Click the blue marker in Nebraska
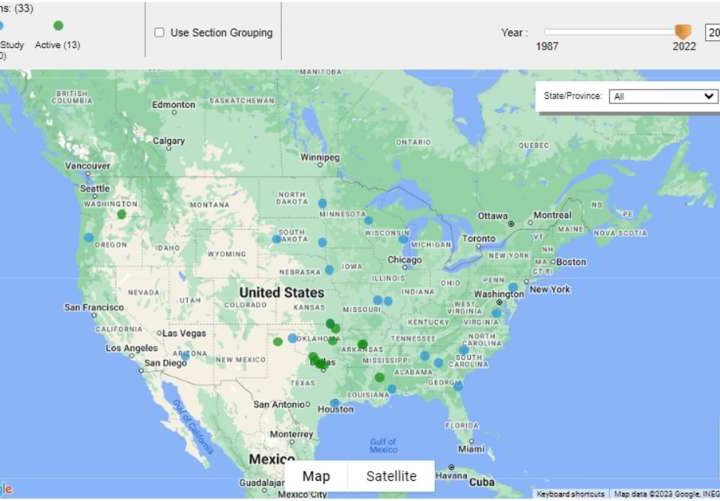This screenshot has width=720, height=501. click(329, 269)
